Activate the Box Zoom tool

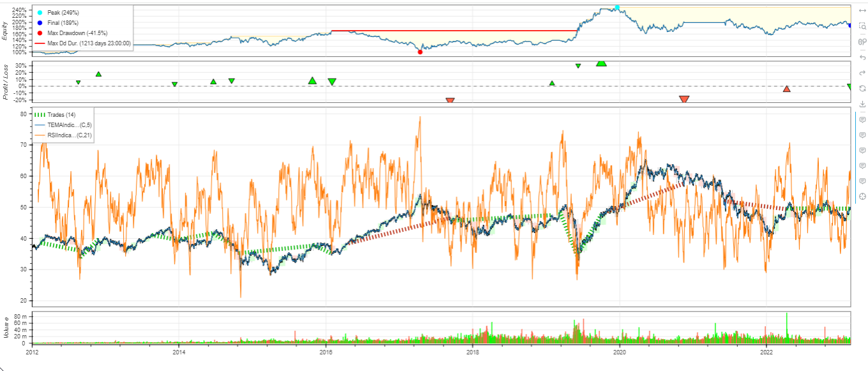[x=862, y=26]
